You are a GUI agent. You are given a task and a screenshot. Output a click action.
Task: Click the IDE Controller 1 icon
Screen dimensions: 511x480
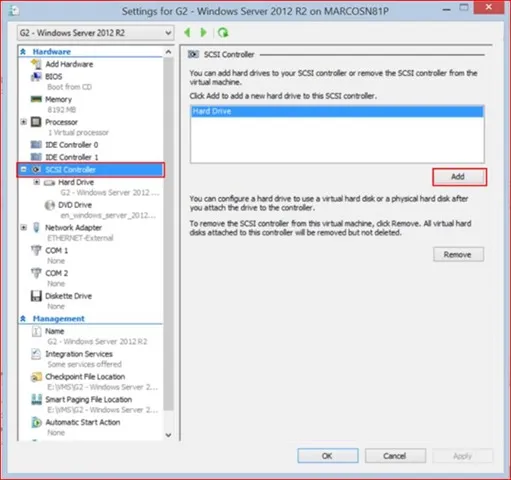point(36,157)
